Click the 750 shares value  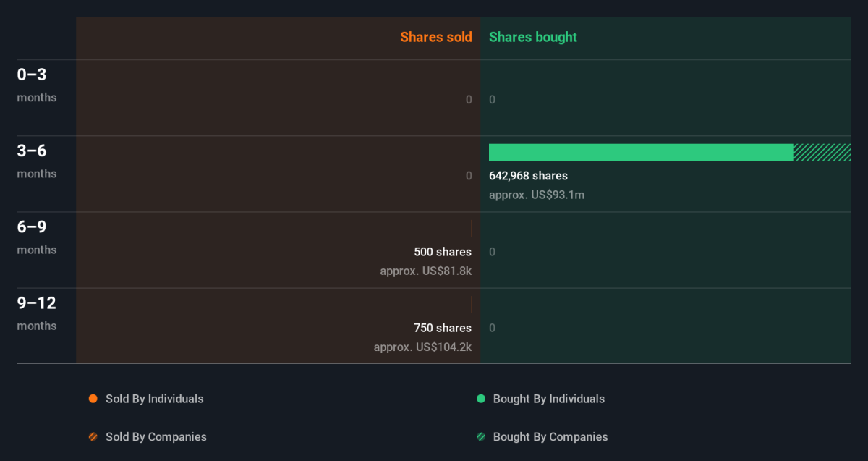pyautogui.click(x=442, y=328)
